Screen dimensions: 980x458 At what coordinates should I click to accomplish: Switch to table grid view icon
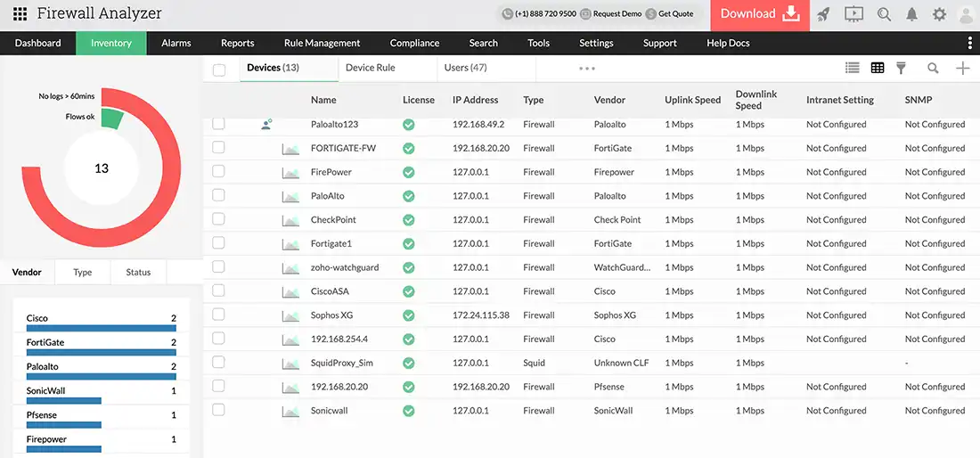(x=878, y=68)
